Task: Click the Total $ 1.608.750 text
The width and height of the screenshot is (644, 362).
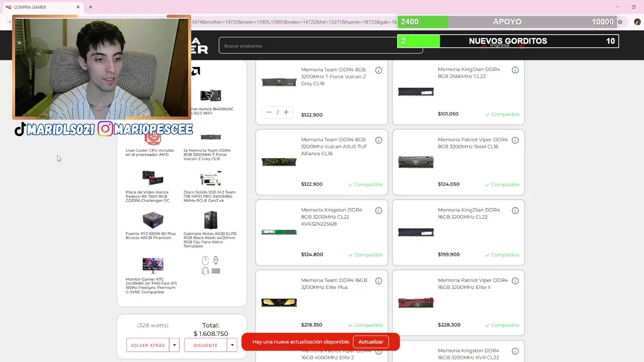Action: click(211, 329)
